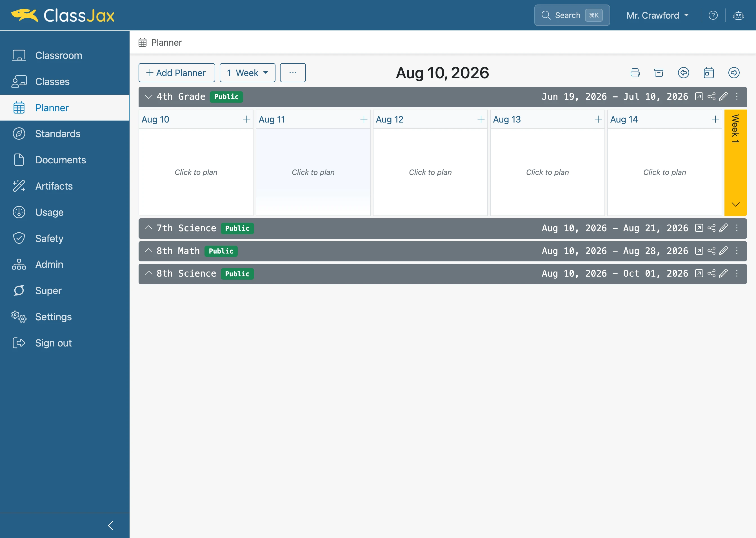The image size is (756, 538).
Task: Open Documents in sidebar
Action: point(65,160)
